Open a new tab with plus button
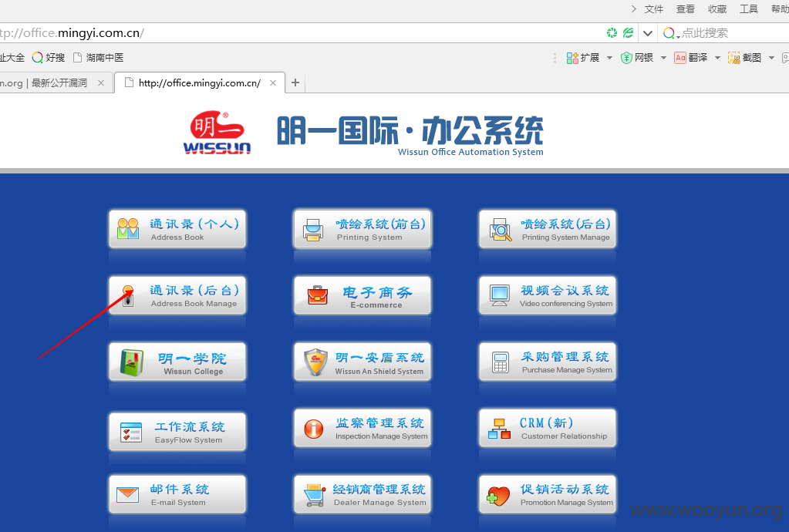The width and height of the screenshot is (789, 532). (x=295, y=82)
